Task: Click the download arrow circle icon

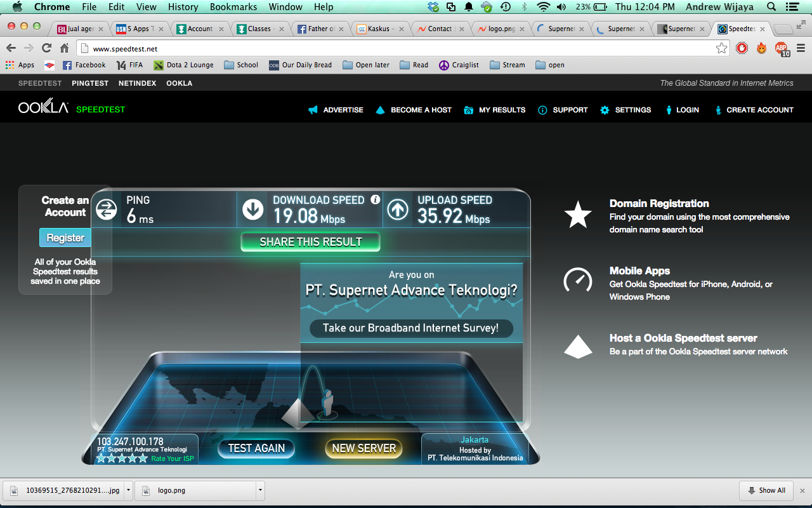Action: [x=253, y=210]
